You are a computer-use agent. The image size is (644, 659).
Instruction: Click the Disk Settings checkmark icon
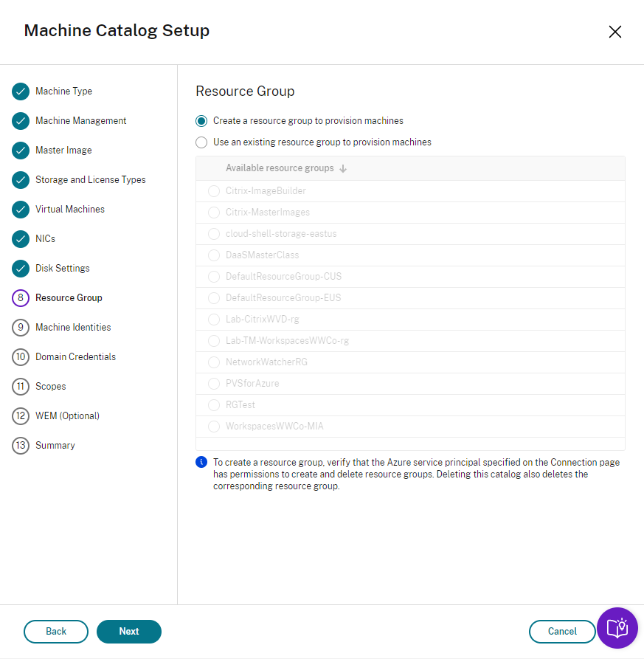click(x=21, y=269)
